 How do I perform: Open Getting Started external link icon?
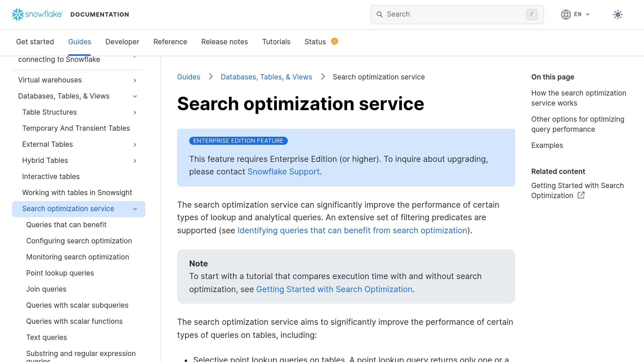(x=581, y=195)
